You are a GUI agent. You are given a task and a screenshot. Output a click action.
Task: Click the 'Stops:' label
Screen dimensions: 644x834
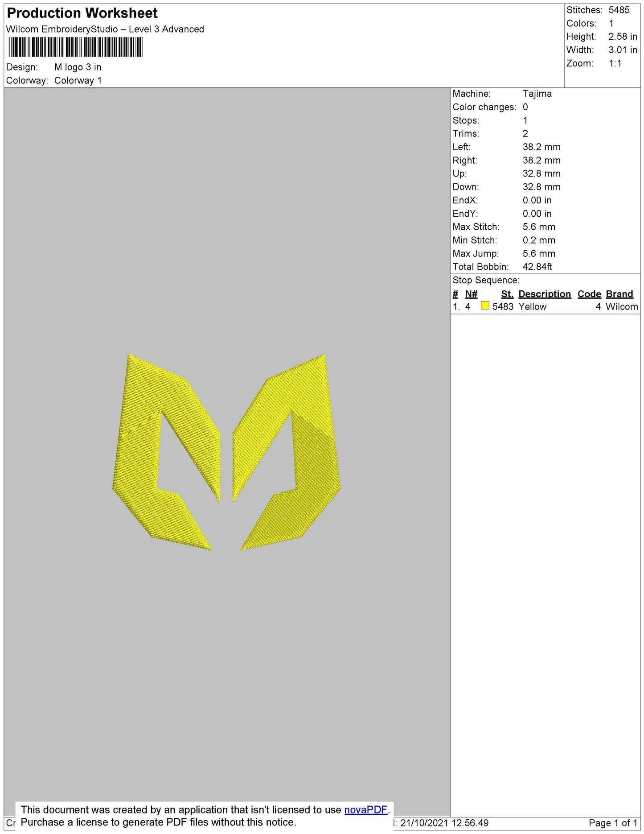pyautogui.click(x=466, y=120)
